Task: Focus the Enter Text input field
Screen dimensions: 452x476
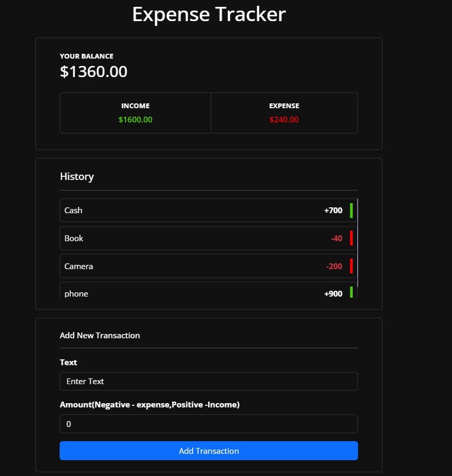Action: click(209, 382)
